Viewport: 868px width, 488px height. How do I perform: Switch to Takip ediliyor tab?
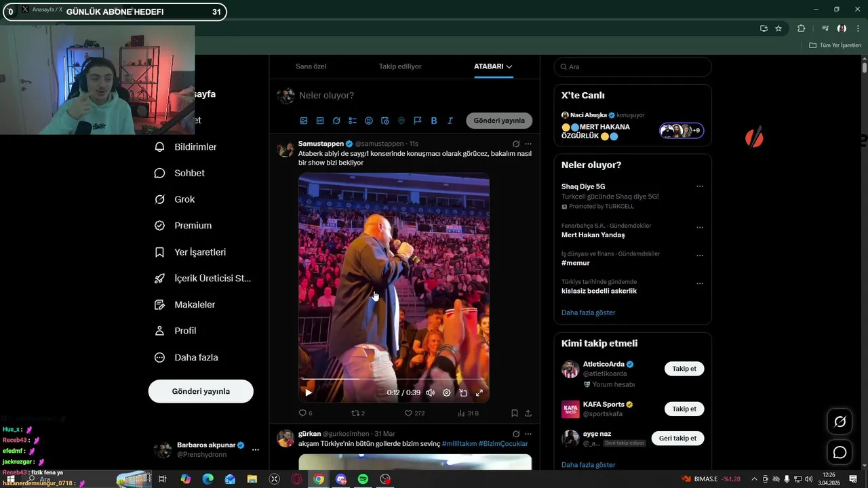click(400, 66)
